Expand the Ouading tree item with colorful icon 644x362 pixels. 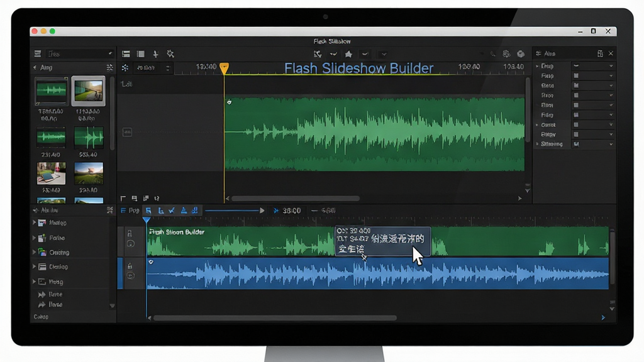(35, 252)
